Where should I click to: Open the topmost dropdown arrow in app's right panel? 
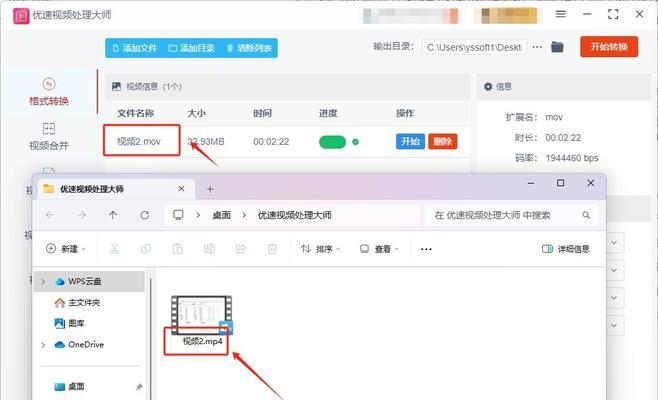[614, 243]
